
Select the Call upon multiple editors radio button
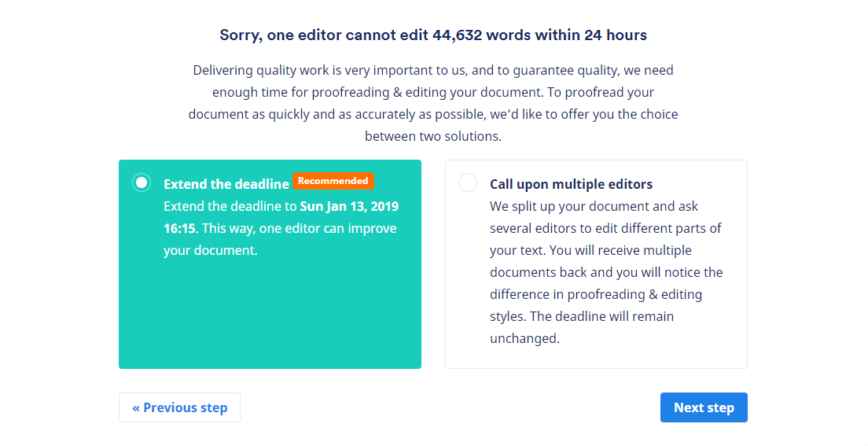click(x=468, y=182)
